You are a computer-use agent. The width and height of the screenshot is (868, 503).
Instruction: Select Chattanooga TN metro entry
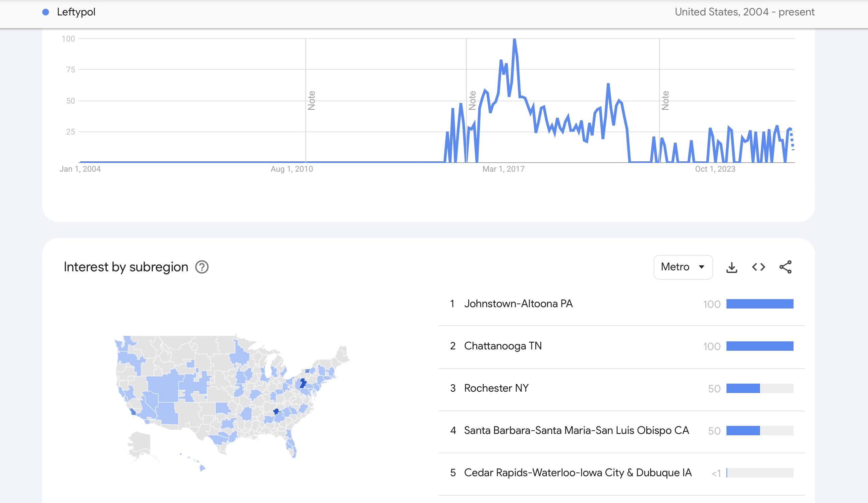coord(502,346)
